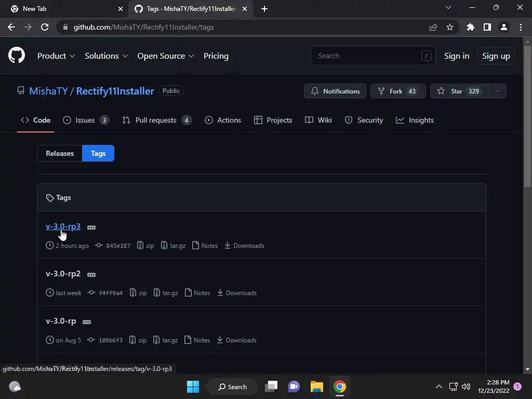
Task: Open the v-3.0-rp2 tag link
Action: pyautogui.click(x=63, y=274)
